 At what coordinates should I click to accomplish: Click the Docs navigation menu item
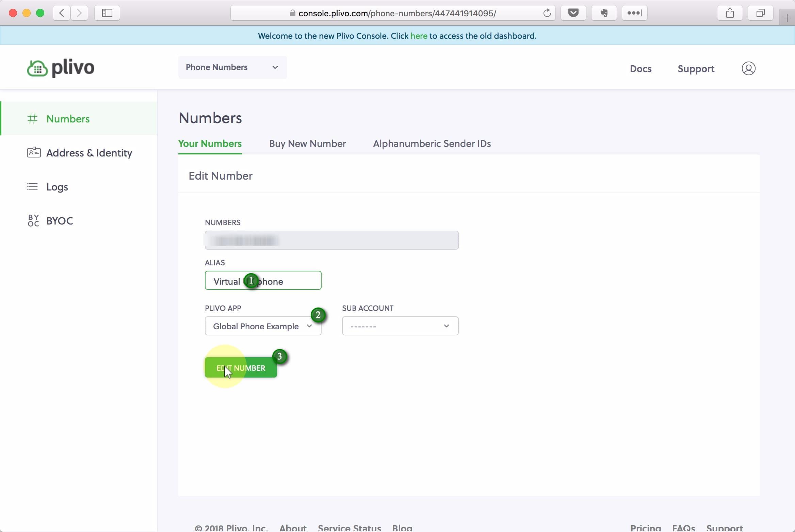(x=641, y=68)
